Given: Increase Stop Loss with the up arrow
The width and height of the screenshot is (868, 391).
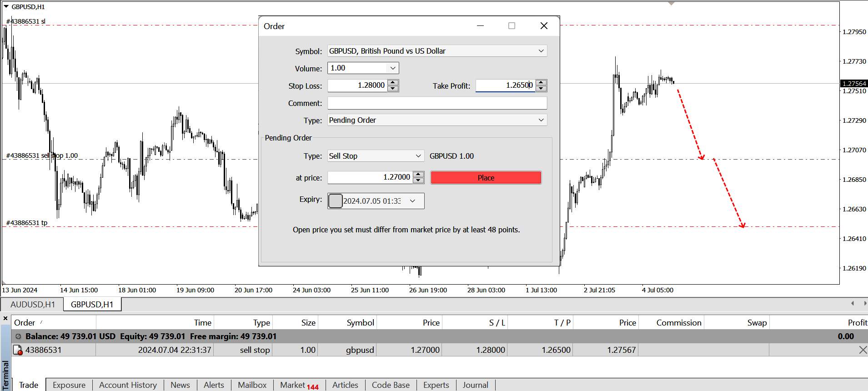Looking at the screenshot, I should [x=393, y=82].
